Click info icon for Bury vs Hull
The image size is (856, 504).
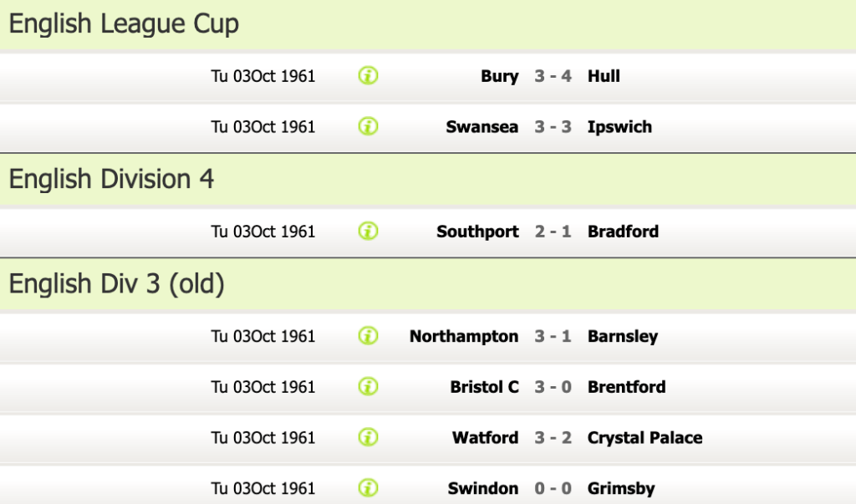tap(368, 76)
